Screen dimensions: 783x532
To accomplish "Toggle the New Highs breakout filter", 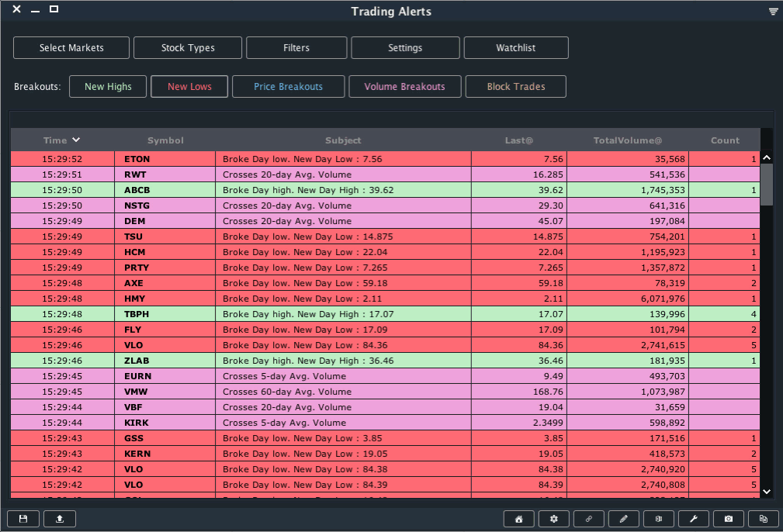I will 108,87.
